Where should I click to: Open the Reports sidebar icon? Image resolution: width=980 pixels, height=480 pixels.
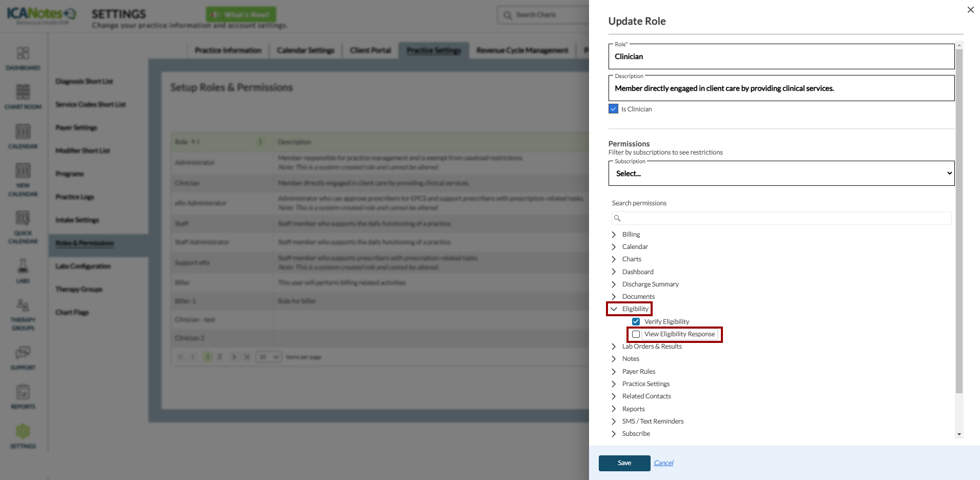[x=23, y=392]
